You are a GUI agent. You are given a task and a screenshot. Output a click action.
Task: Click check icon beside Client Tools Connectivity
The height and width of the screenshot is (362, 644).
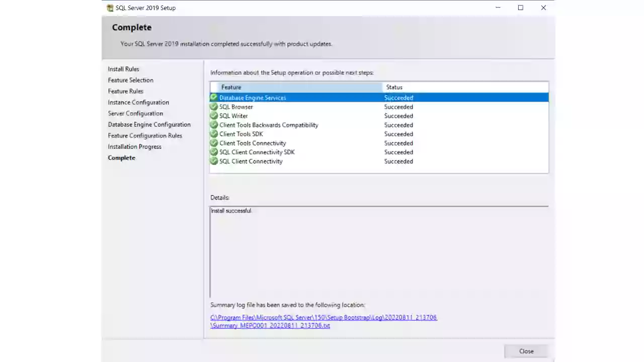coord(214,143)
